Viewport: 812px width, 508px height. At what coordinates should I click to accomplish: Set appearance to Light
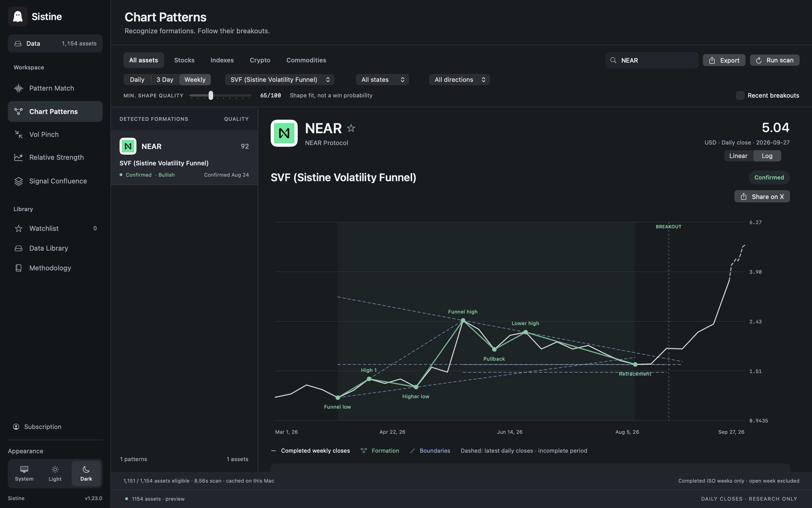tap(55, 473)
